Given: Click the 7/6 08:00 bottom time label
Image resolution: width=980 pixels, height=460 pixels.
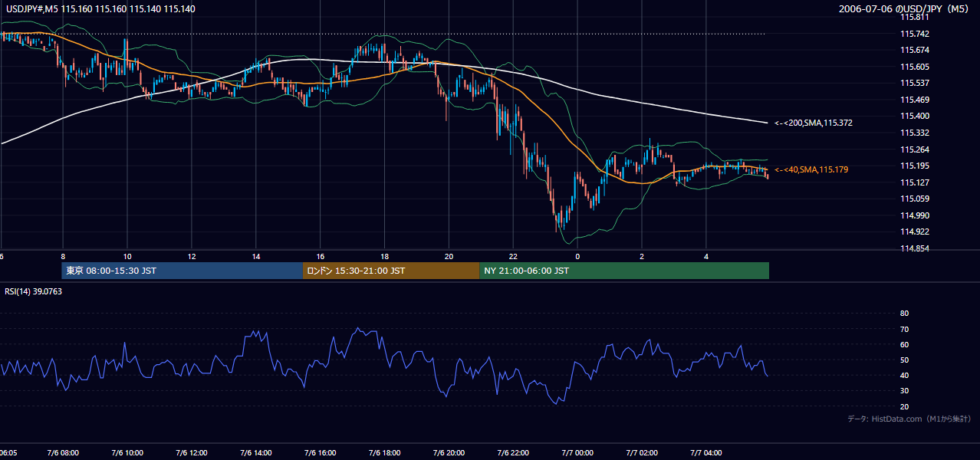Looking at the screenshot, I should [x=63, y=453].
